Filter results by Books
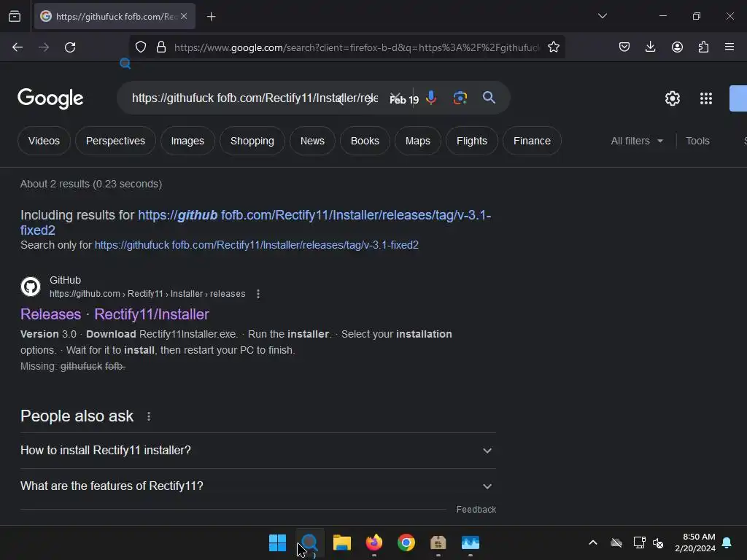Screen dimensions: 747x560 pyautogui.click(x=365, y=141)
